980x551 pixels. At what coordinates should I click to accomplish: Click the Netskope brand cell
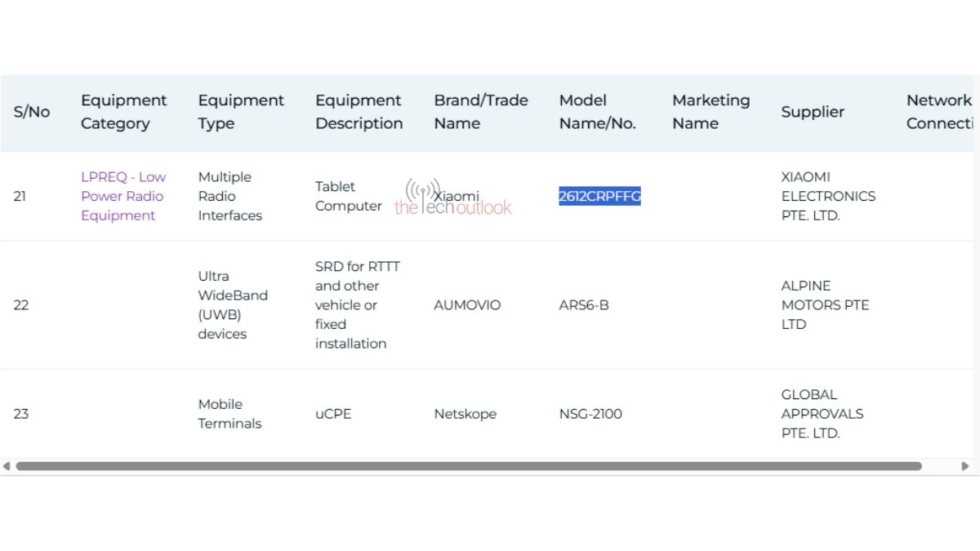point(465,414)
